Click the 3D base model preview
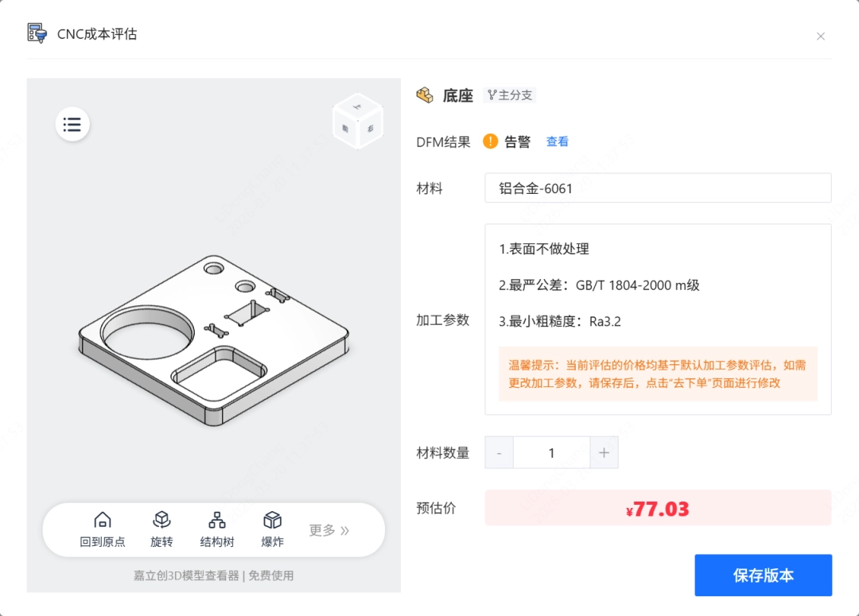Image resolution: width=859 pixels, height=616 pixels. click(213, 338)
